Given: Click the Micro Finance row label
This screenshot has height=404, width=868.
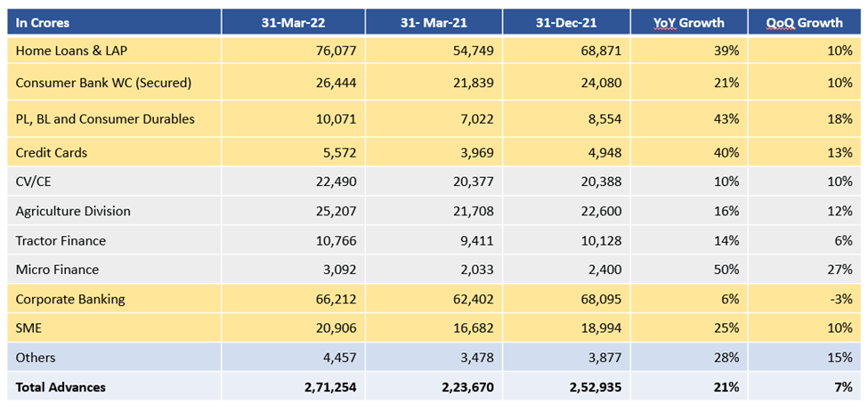Looking at the screenshot, I should [x=57, y=270].
